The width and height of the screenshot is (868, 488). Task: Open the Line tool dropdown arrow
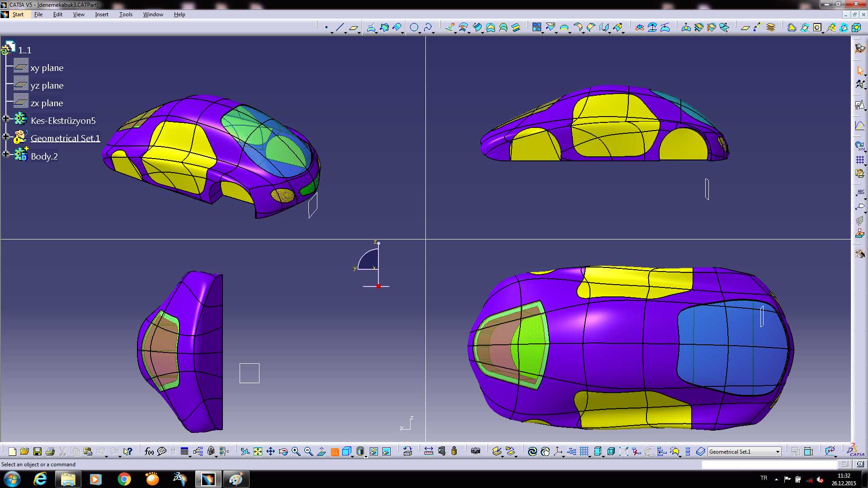pos(346,33)
